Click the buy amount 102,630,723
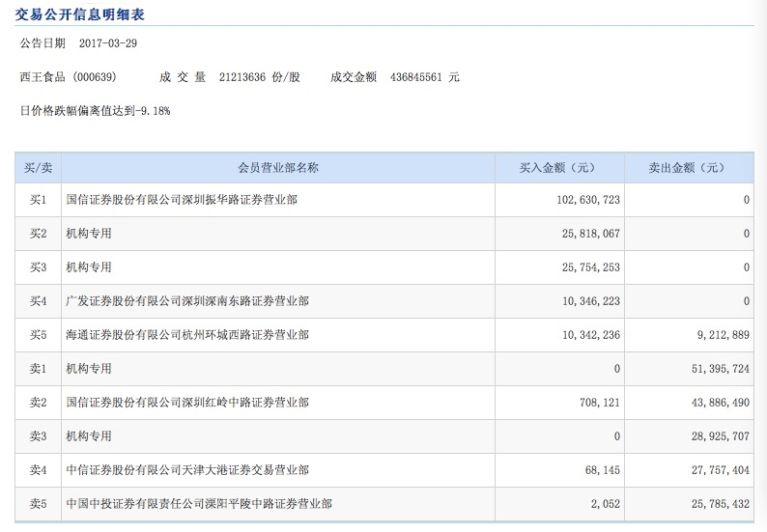 [588, 200]
